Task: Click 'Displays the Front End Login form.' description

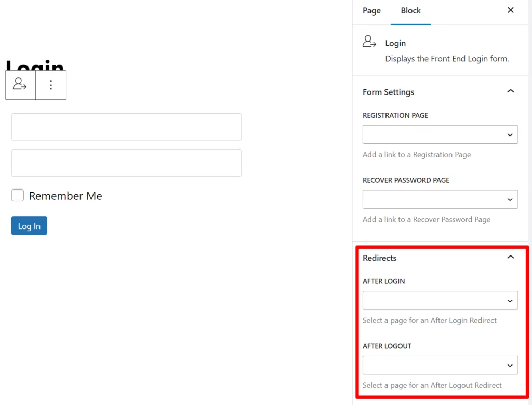Action: (x=447, y=59)
